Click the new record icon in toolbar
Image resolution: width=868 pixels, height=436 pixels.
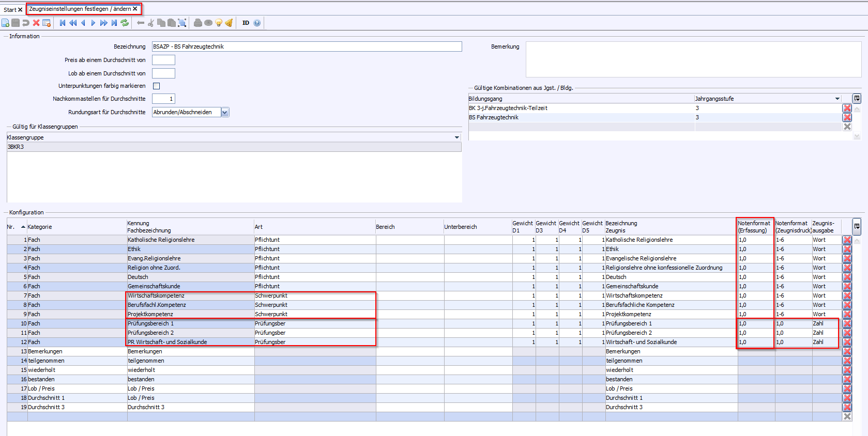point(5,23)
